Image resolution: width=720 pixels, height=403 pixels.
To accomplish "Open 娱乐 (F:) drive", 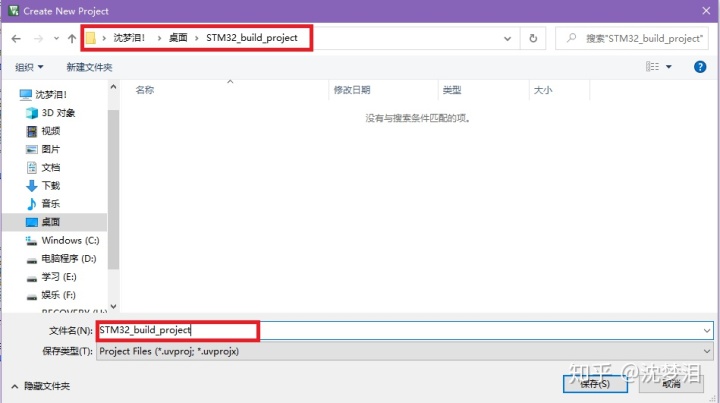I will pyautogui.click(x=51, y=295).
